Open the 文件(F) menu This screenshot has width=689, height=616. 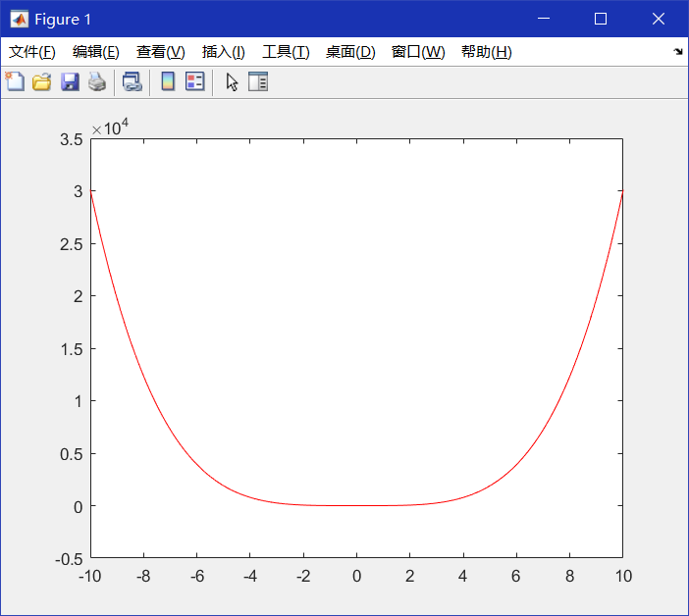[32, 52]
